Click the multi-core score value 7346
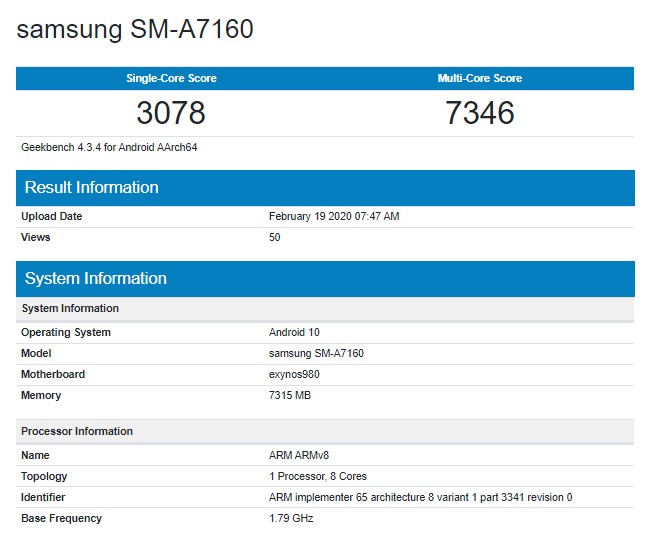 tap(480, 113)
